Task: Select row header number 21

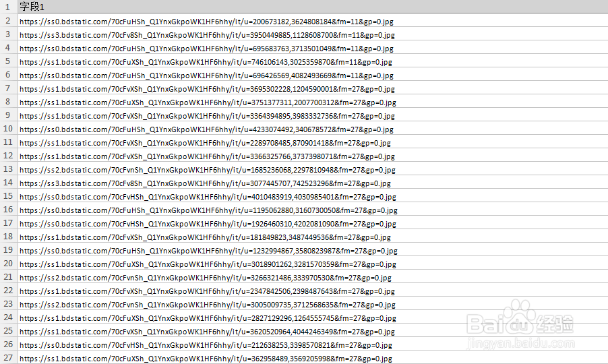Action: click(x=9, y=276)
